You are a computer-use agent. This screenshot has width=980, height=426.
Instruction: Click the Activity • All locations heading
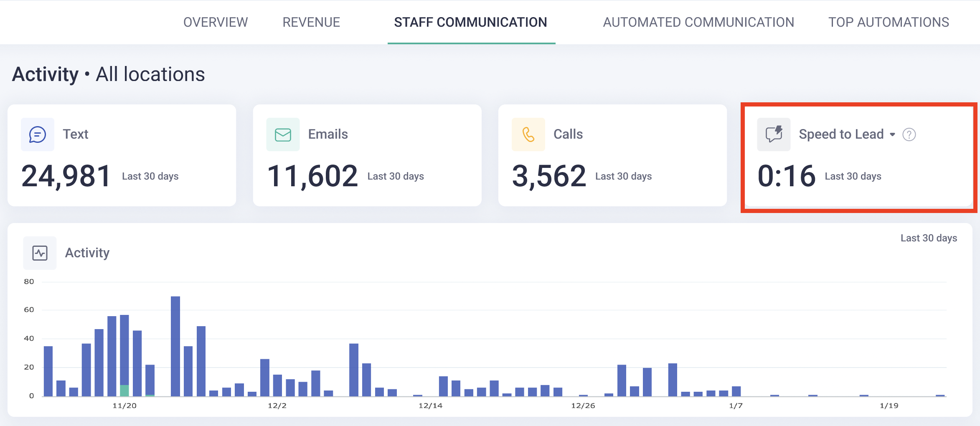(108, 74)
